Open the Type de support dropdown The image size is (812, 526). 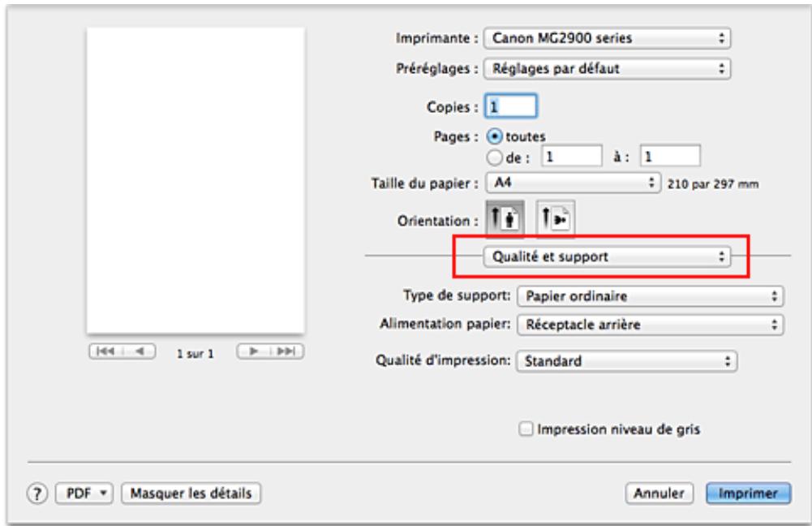point(651,296)
